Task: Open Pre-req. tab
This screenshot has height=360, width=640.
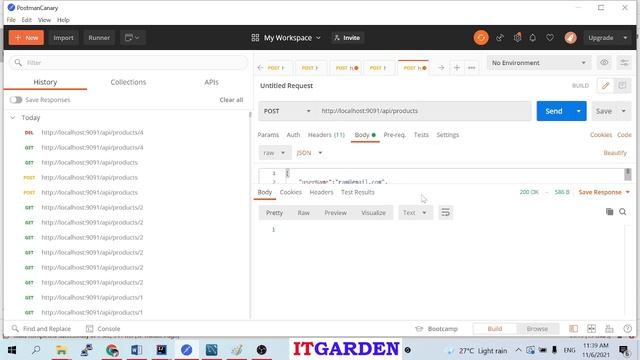Action: coord(395,135)
